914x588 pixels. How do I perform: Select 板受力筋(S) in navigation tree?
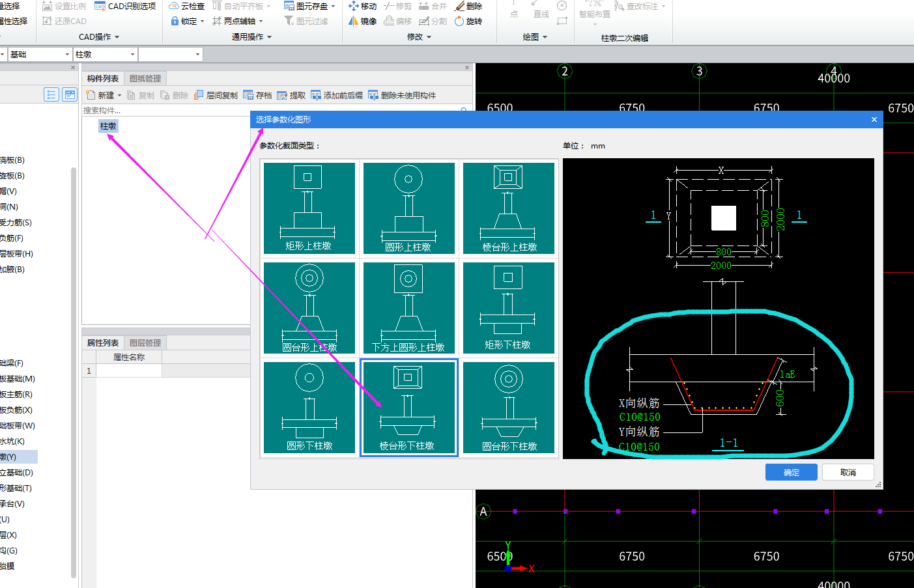[x=16, y=223]
